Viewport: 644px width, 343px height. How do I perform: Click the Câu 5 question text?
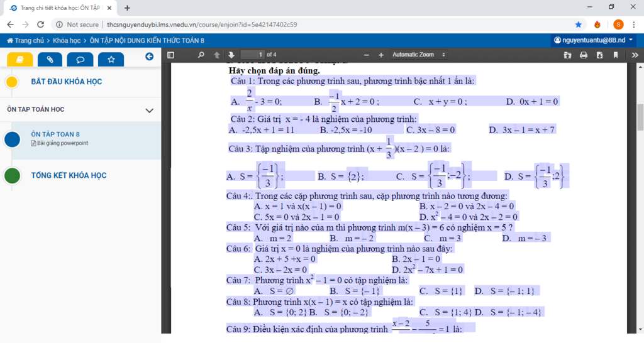pyautogui.click(x=370, y=227)
